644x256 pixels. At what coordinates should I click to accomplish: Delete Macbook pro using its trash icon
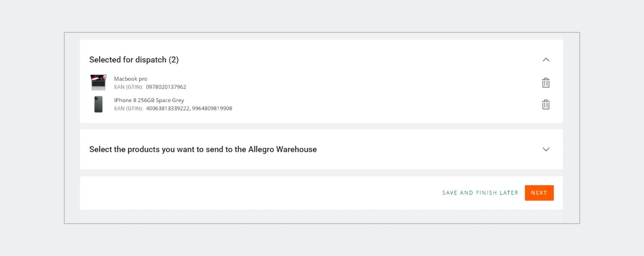546,83
